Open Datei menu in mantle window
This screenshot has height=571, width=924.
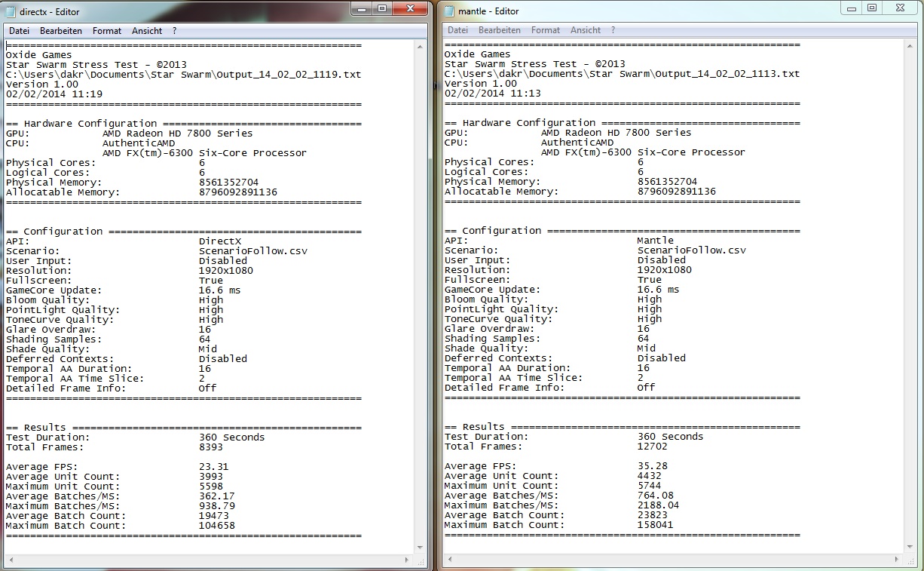click(457, 30)
